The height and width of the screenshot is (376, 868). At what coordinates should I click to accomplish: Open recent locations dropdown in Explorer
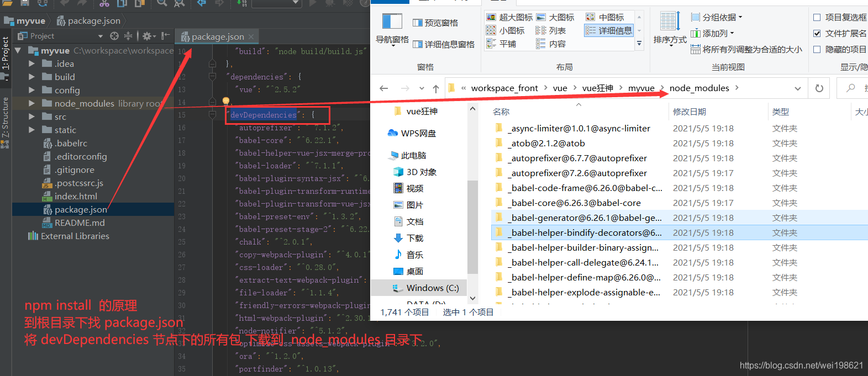(x=422, y=88)
